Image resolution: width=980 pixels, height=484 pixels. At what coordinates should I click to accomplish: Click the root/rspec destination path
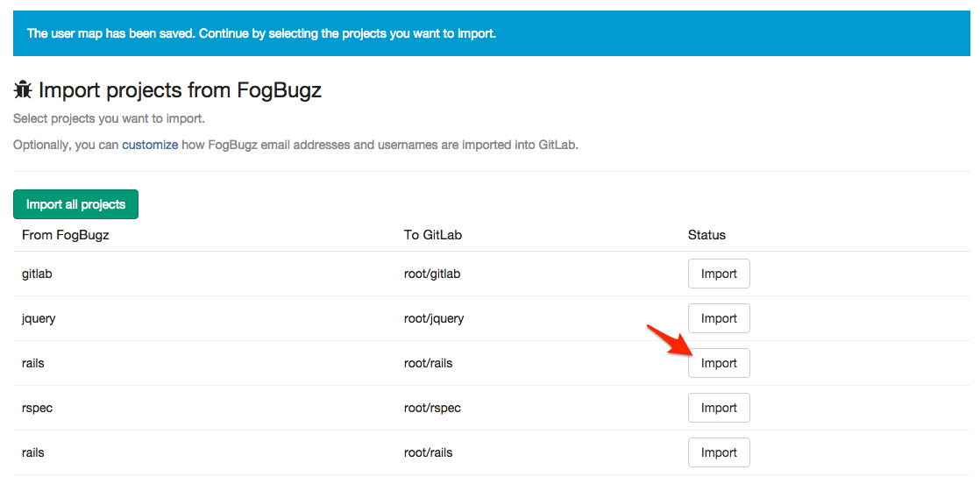coord(432,408)
